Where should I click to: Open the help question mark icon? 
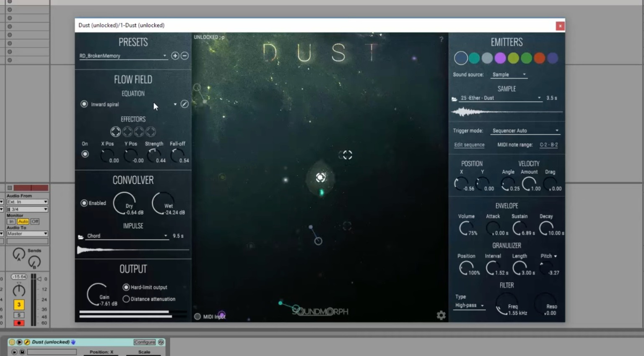click(x=441, y=39)
